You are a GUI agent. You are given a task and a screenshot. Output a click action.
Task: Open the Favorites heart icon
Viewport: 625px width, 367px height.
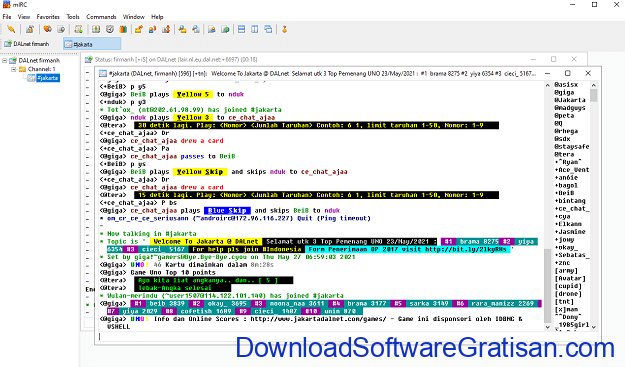pos(47,29)
